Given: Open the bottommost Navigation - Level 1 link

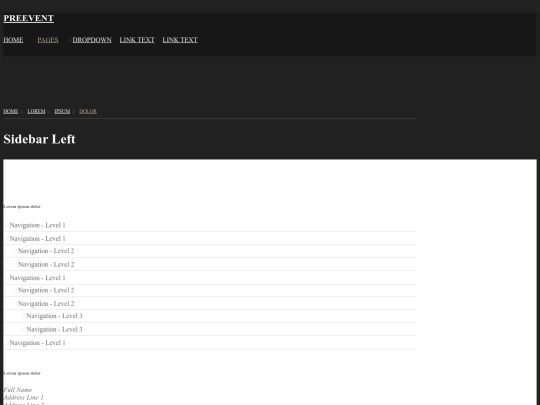Looking at the screenshot, I should (38, 343).
